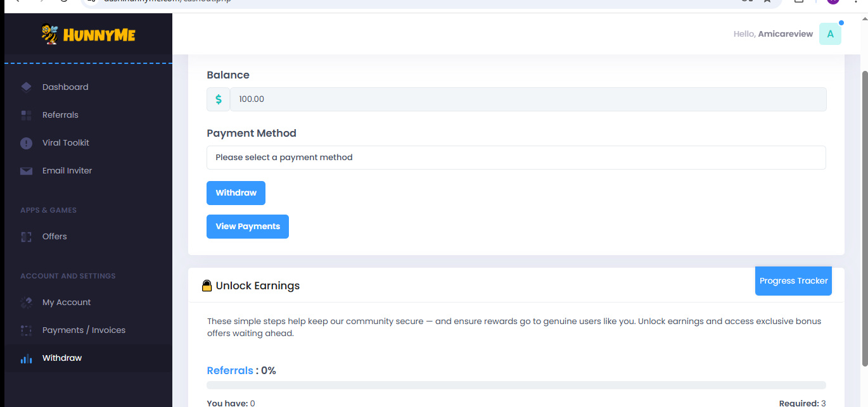Click the Referrals progress link
Screen dimensions: 868x407
pyautogui.click(x=230, y=370)
